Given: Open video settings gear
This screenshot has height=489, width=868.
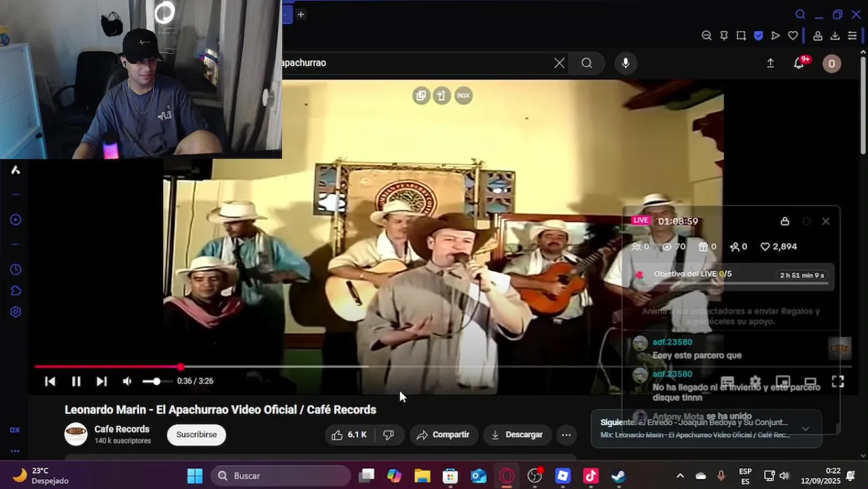Looking at the screenshot, I should point(755,382).
